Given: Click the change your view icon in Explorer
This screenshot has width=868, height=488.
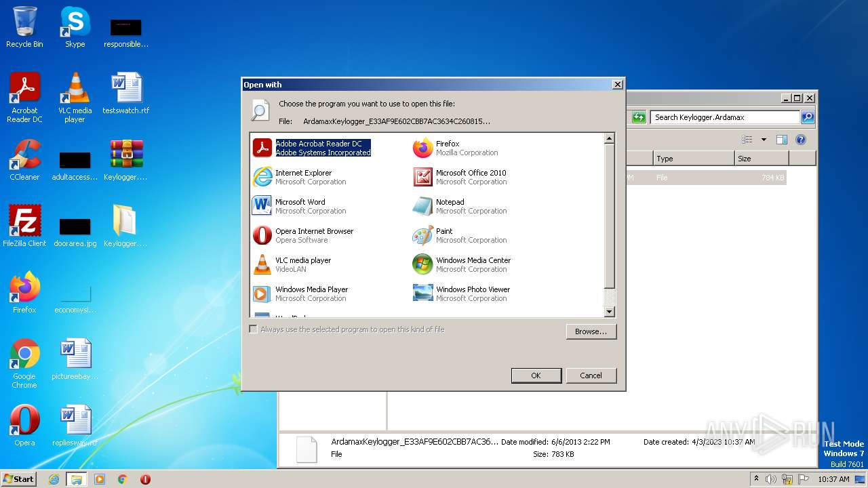Looking at the screenshot, I should (747, 140).
